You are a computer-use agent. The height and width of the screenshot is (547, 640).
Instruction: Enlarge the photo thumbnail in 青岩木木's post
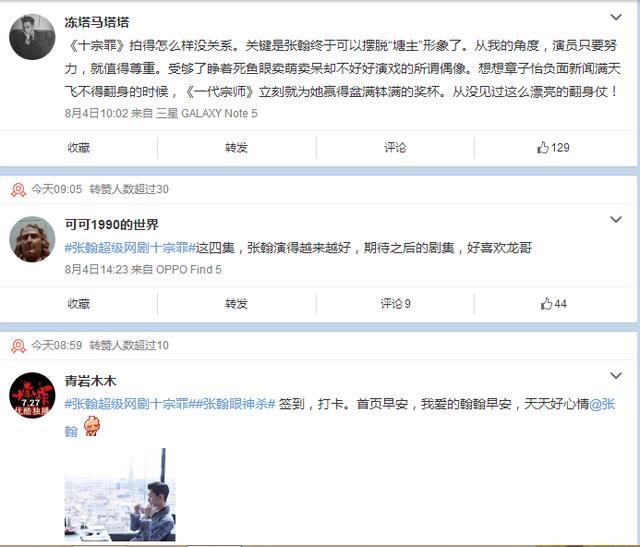coord(120,495)
